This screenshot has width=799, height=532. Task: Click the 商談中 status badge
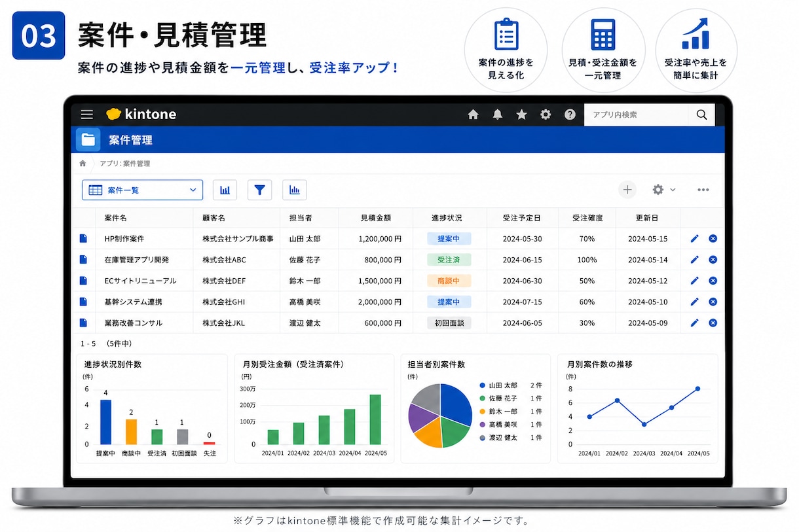pyautogui.click(x=449, y=281)
